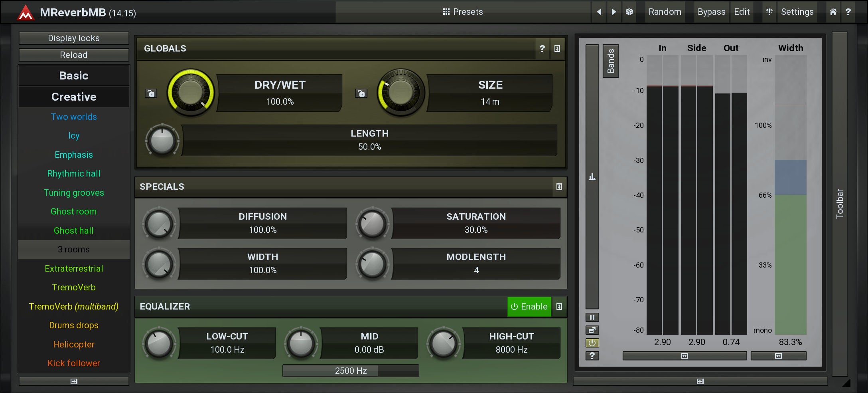
Task: Open Globals panel help question mark
Action: 542,49
